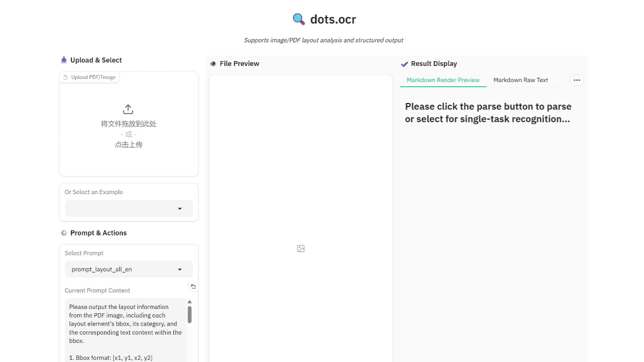Viewport: 644px width, 362px height.
Task: Click the Prompt & Actions heading
Action: (99, 233)
